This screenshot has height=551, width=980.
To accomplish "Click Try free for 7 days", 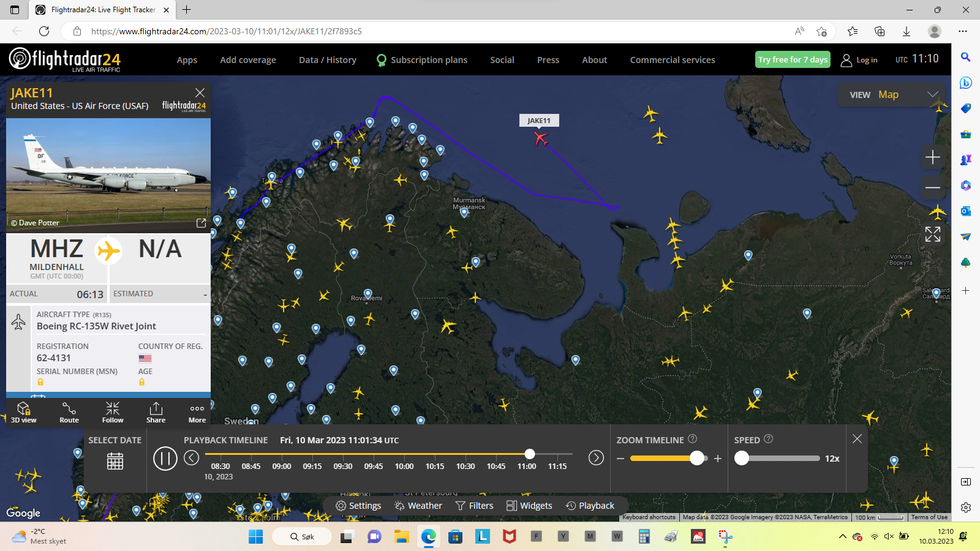I will pyautogui.click(x=793, y=59).
